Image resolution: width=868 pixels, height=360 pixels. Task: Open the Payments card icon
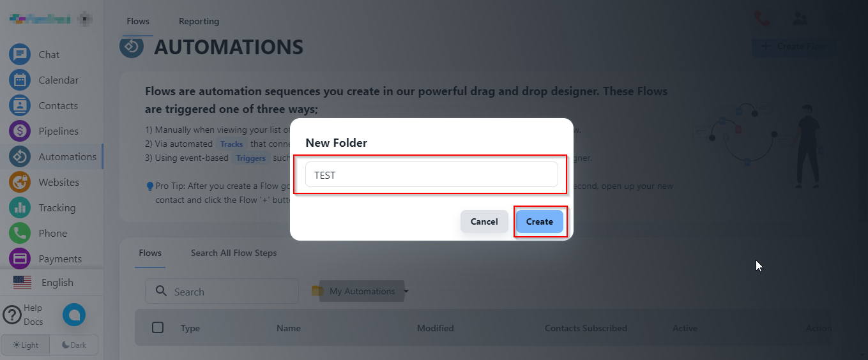(20, 259)
